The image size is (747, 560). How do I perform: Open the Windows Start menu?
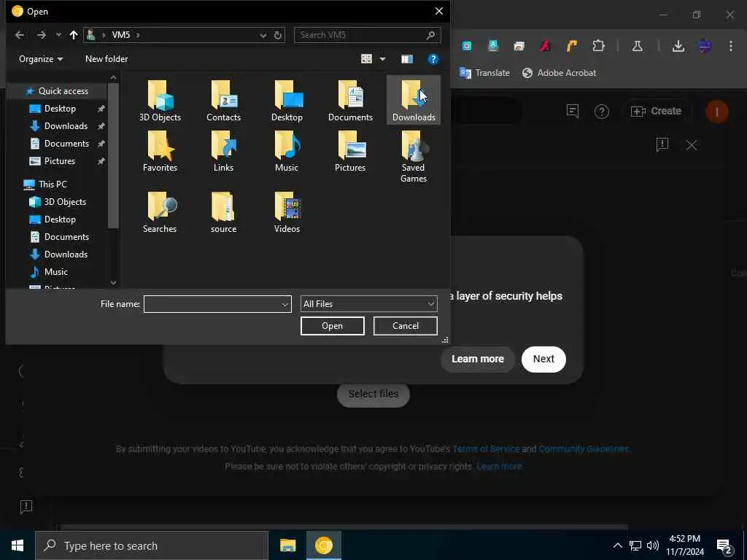click(x=18, y=545)
